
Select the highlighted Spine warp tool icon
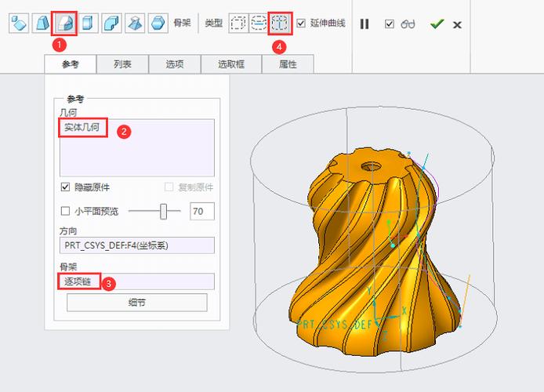point(66,24)
